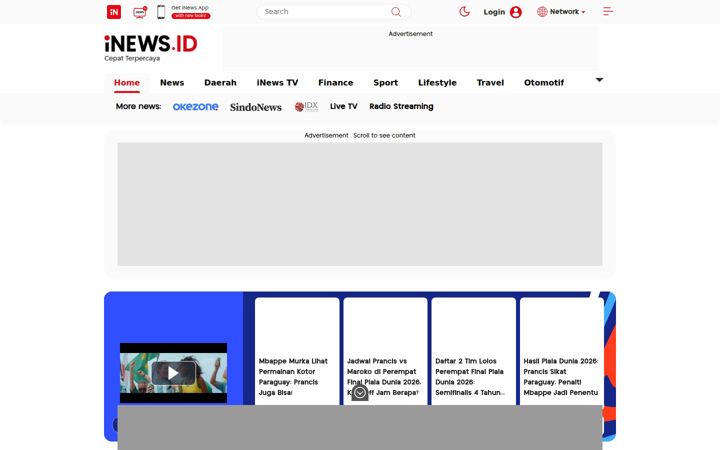720x450 pixels.
Task: Expand more categories arrow after Otomotif
Action: pos(599,80)
